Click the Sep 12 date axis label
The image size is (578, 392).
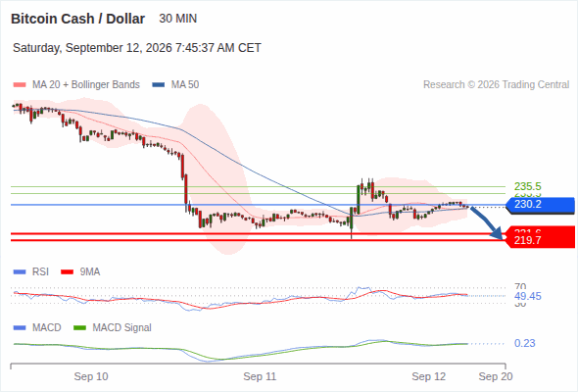(x=429, y=376)
